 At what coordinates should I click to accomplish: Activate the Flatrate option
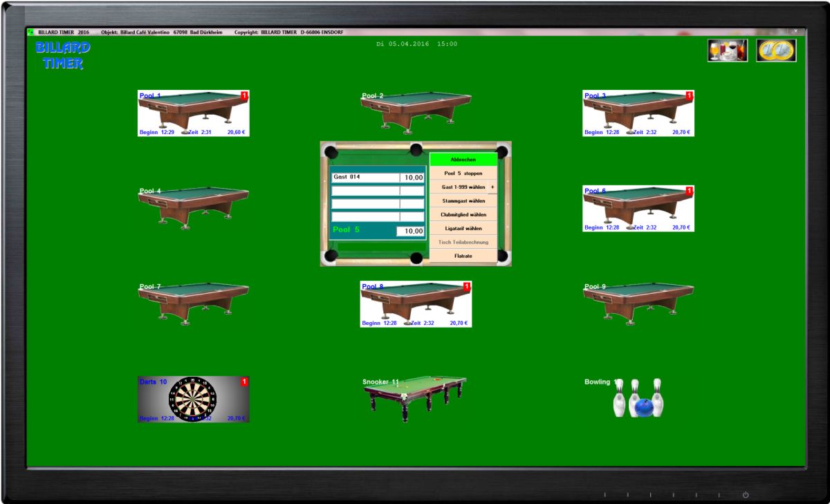coord(463,256)
